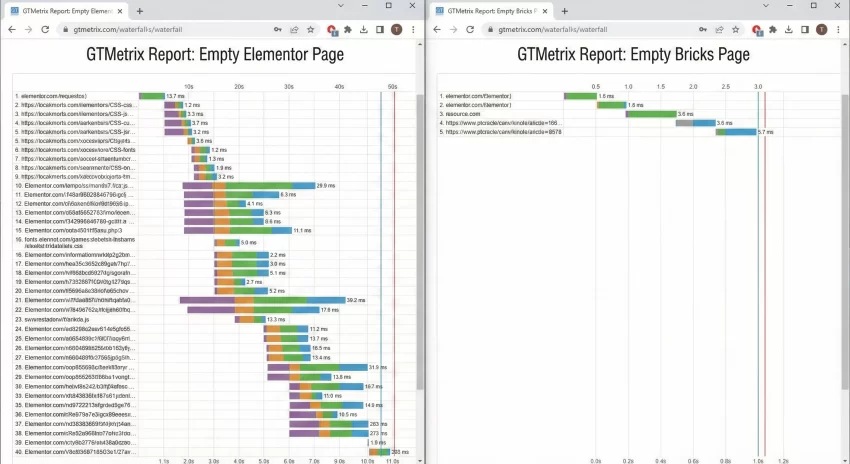
Task: Reload the Empty Elementor Page report
Action: point(45,29)
